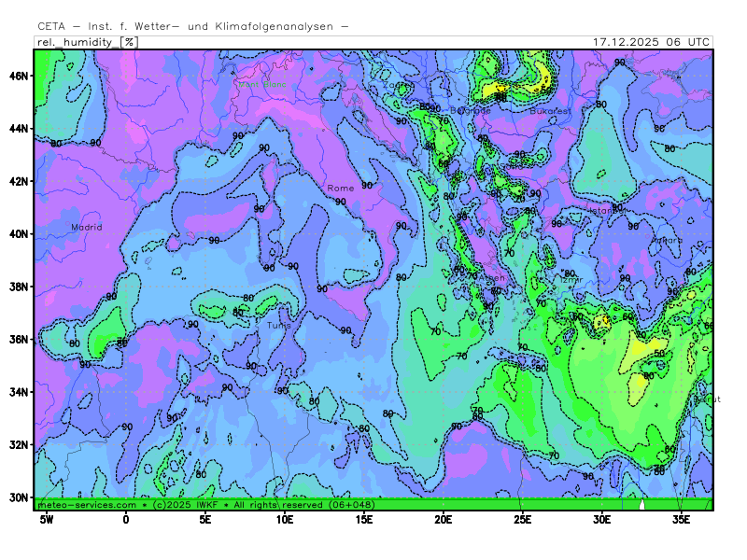Click the 30N latitude axis label

(21, 497)
